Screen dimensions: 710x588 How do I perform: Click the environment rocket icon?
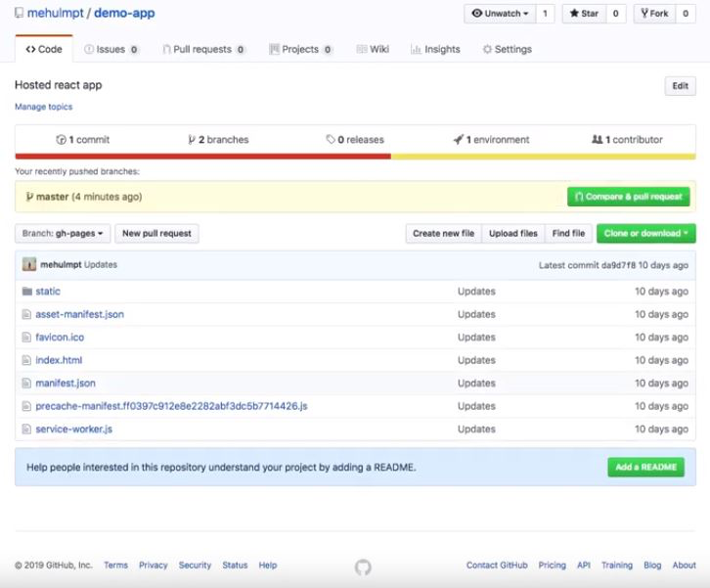[x=459, y=140]
